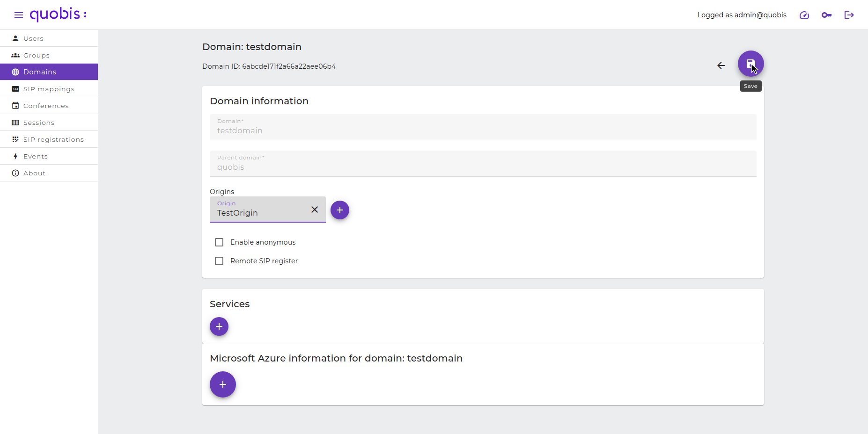Image resolution: width=868 pixels, height=434 pixels.
Task: Add a new origin with plus button
Action: pyautogui.click(x=340, y=210)
